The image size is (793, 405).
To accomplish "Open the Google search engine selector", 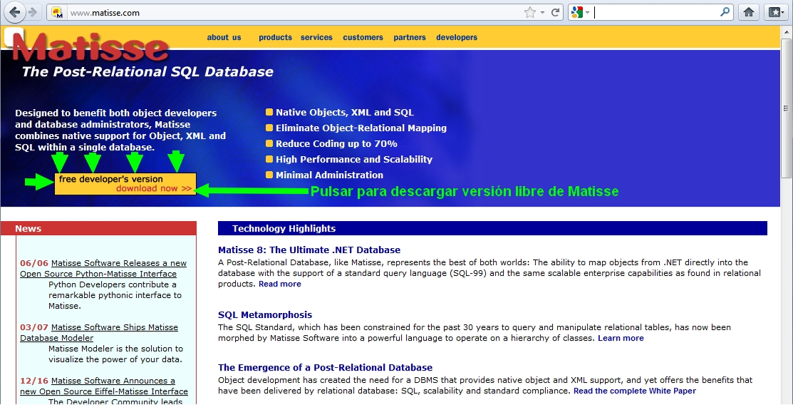I will click(x=580, y=13).
